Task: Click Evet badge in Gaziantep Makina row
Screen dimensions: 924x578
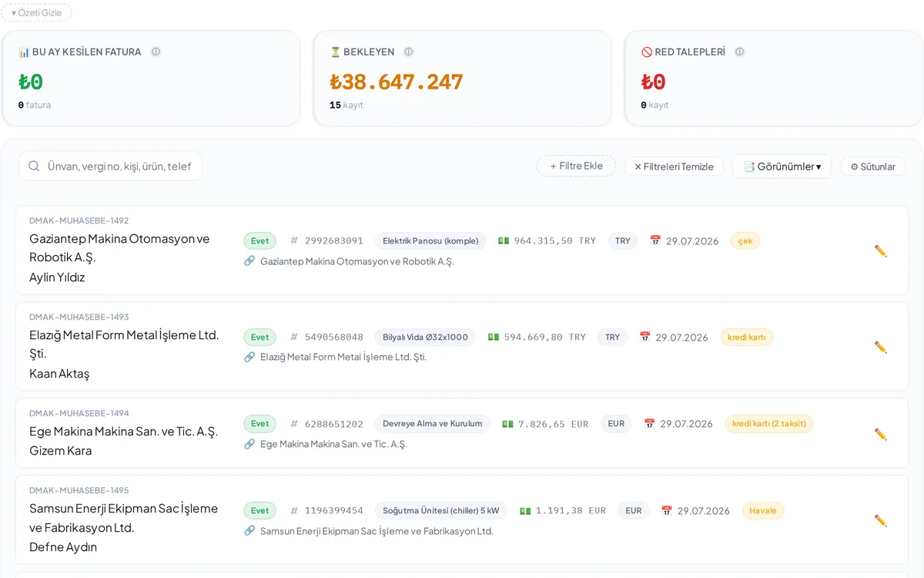Action: pos(259,240)
